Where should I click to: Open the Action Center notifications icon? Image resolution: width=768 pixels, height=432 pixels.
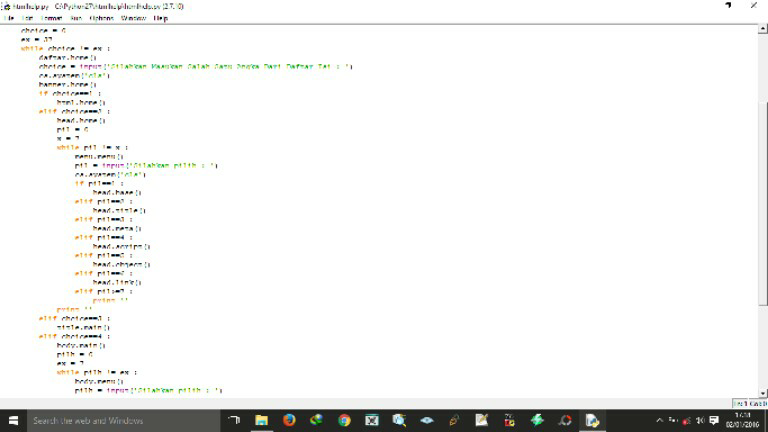(x=714, y=421)
